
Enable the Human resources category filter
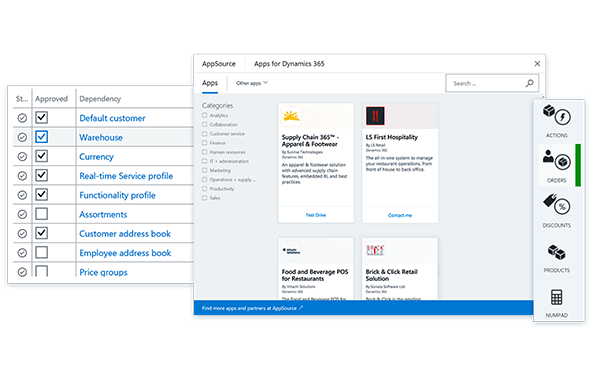click(x=205, y=152)
